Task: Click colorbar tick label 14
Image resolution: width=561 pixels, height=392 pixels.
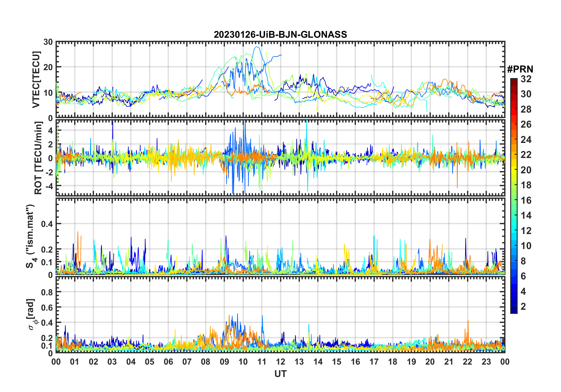Action: 526,215
